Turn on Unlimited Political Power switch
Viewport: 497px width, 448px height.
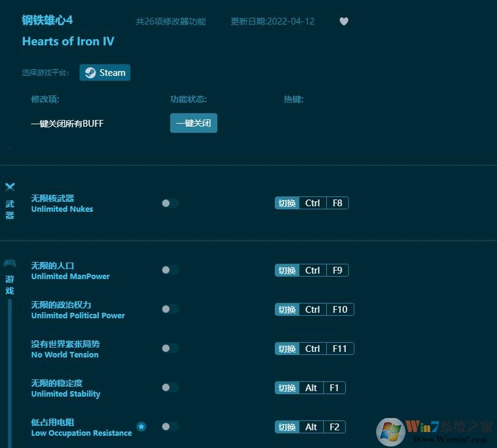coord(170,309)
